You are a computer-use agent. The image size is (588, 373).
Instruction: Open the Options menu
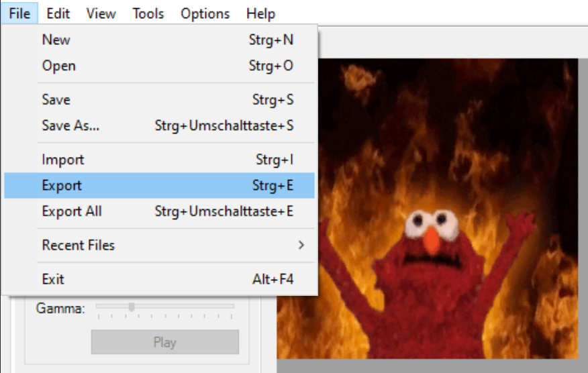click(205, 13)
